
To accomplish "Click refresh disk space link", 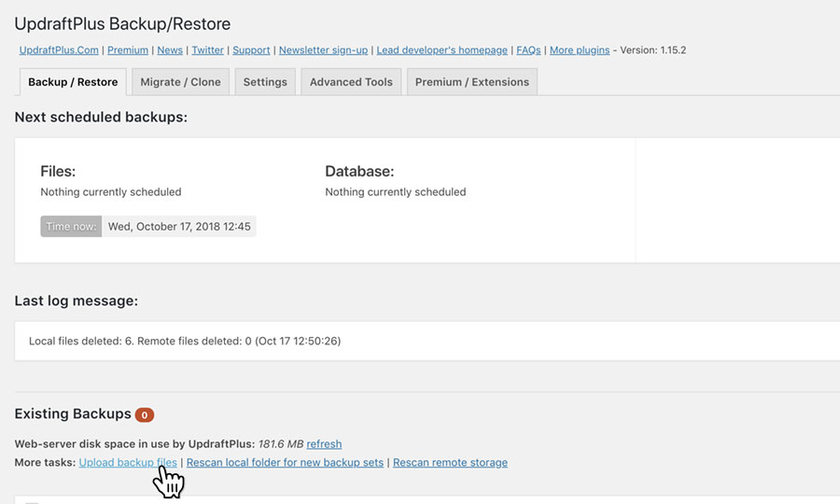I will [324, 444].
